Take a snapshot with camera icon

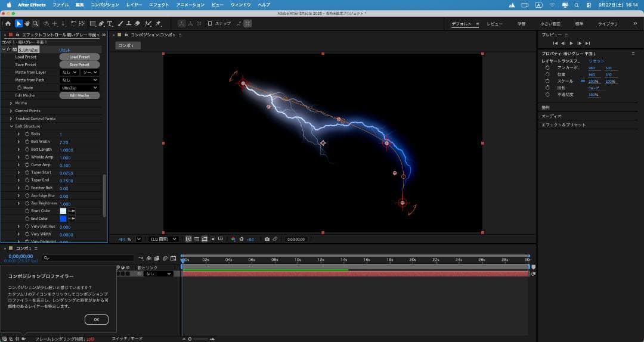(x=267, y=239)
